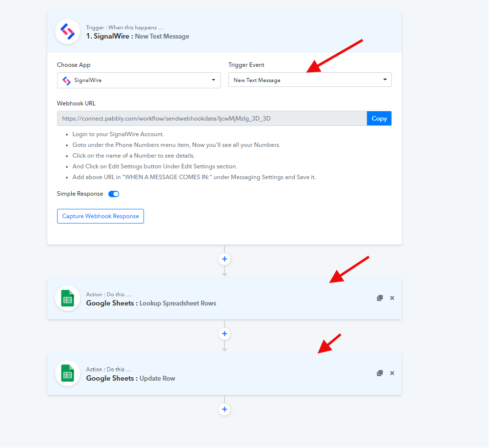Delete the Lookup Spreadsheet Rows action
This screenshot has width=489, height=448.
coord(392,298)
